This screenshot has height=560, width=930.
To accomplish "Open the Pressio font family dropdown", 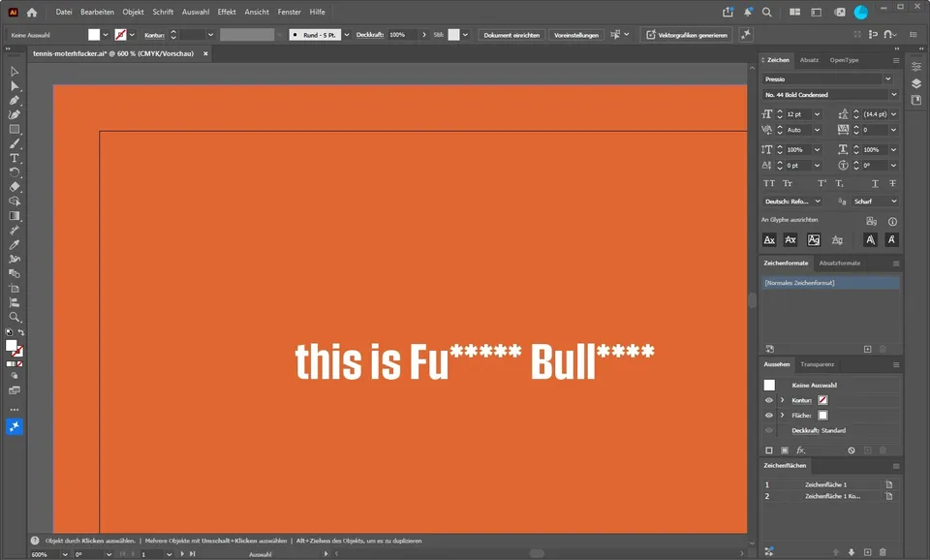I will pyautogui.click(x=888, y=78).
